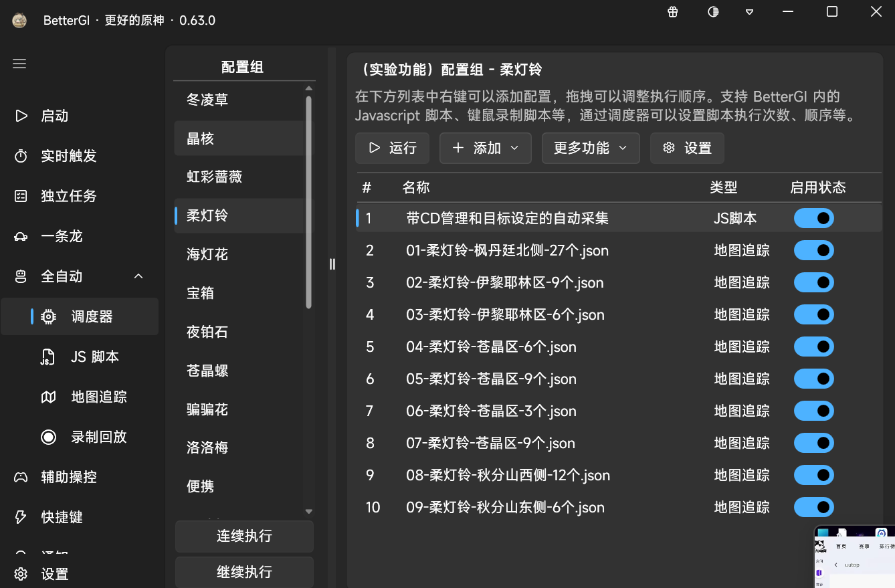The width and height of the screenshot is (895, 588).
Task: Select the 便携 config group
Action: (239, 486)
